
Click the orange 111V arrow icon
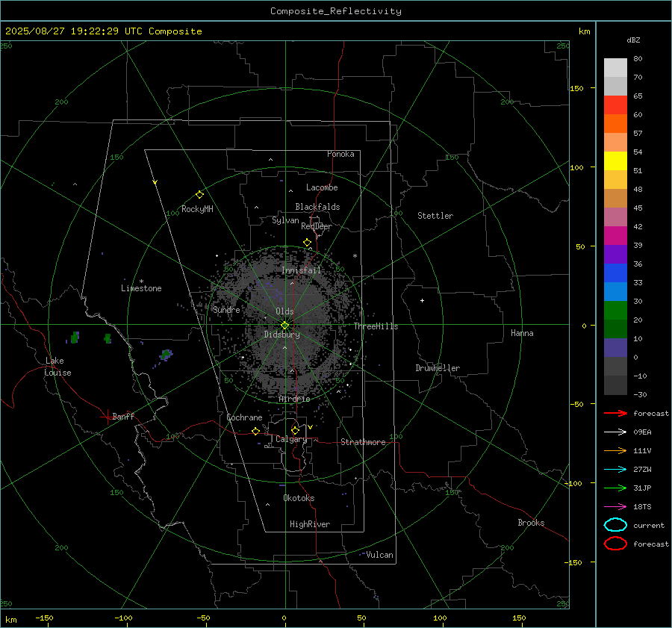pos(615,450)
